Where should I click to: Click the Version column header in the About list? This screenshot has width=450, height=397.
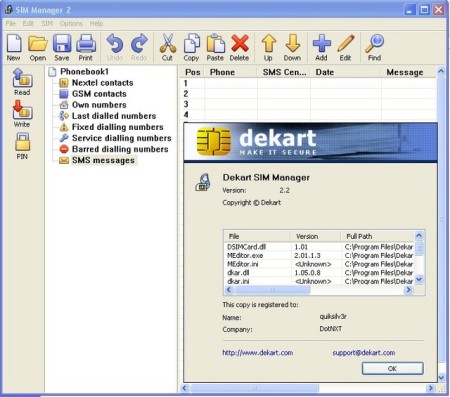pyautogui.click(x=316, y=236)
